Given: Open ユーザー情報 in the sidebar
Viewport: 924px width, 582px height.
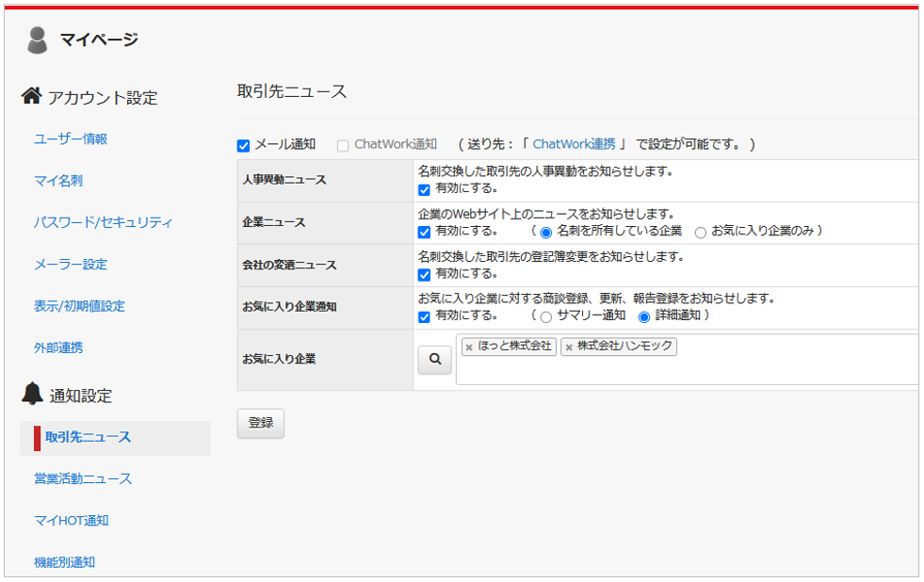Looking at the screenshot, I should pos(71,138).
